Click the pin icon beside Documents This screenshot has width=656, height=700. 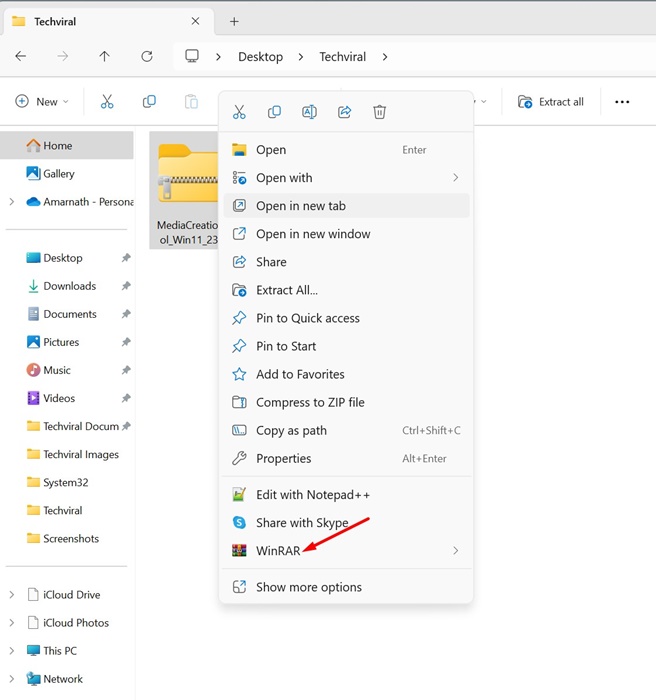coord(126,314)
